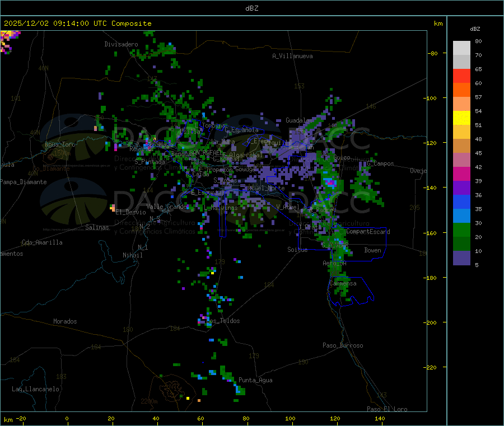Click the light gray top legend swatch
Image resolution: width=504 pixels, height=426 pixels.
coord(461,48)
